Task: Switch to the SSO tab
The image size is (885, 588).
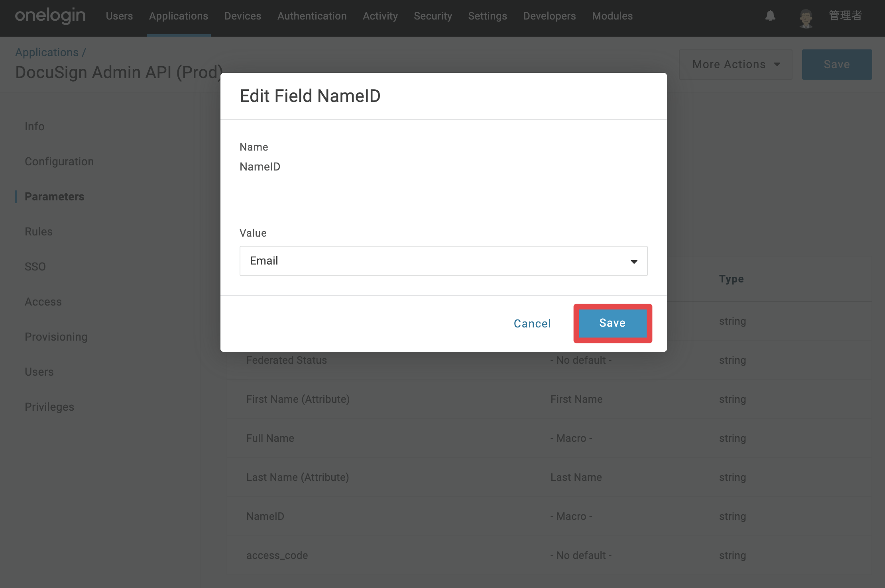Action: [35, 267]
